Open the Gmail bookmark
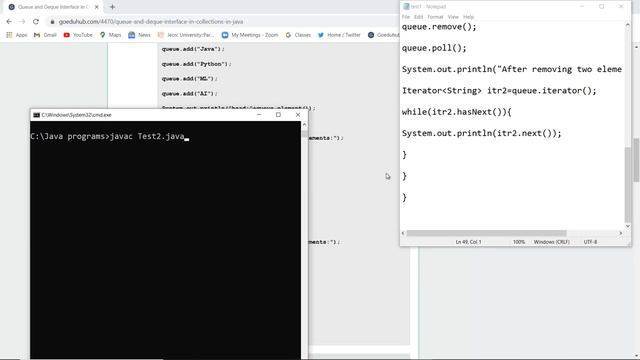Viewport: 640px width, 360px height. click(x=45, y=35)
